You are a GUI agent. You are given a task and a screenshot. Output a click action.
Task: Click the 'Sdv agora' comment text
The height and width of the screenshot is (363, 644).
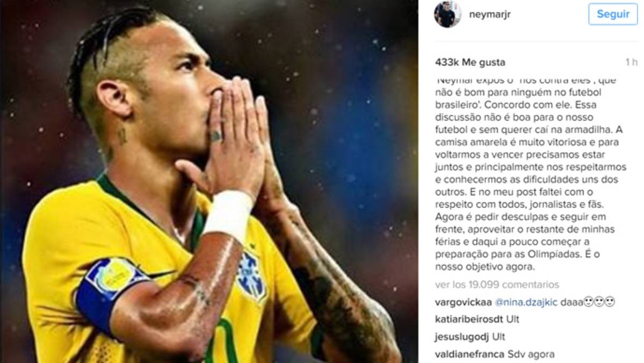(x=531, y=354)
